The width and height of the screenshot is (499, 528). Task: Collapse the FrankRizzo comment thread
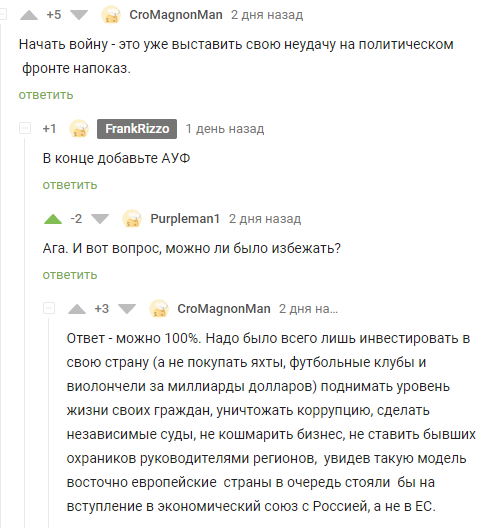25,128
